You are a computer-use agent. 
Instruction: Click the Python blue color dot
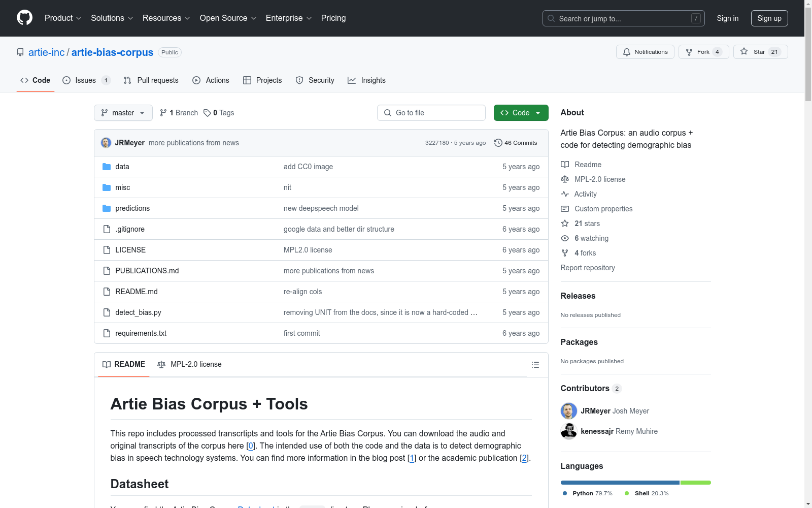tap(565, 493)
